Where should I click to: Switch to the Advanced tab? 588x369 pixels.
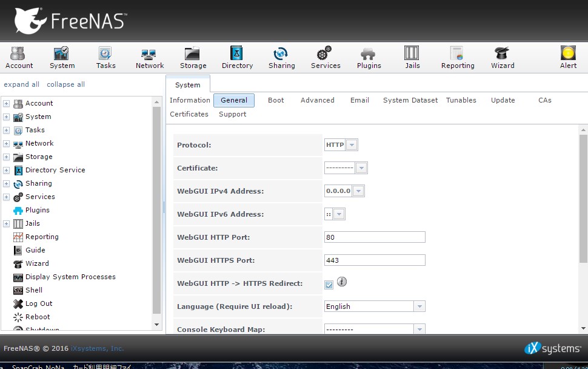pos(317,100)
